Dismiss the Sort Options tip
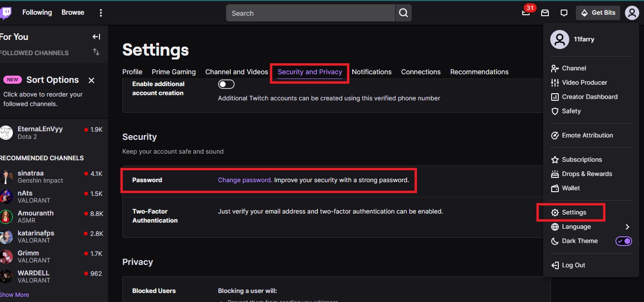Image resolution: width=644 pixels, height=302 pixels. 91,80
